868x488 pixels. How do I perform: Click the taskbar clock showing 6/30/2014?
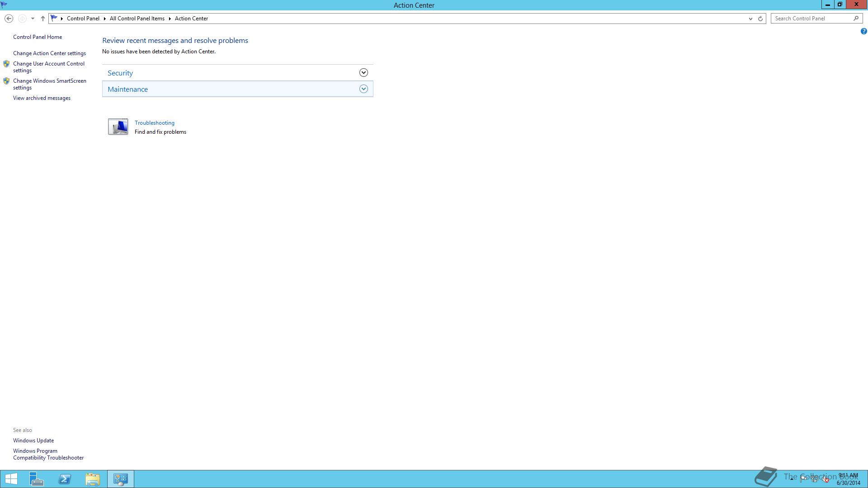pyautogui.click(x=849, y=479)
